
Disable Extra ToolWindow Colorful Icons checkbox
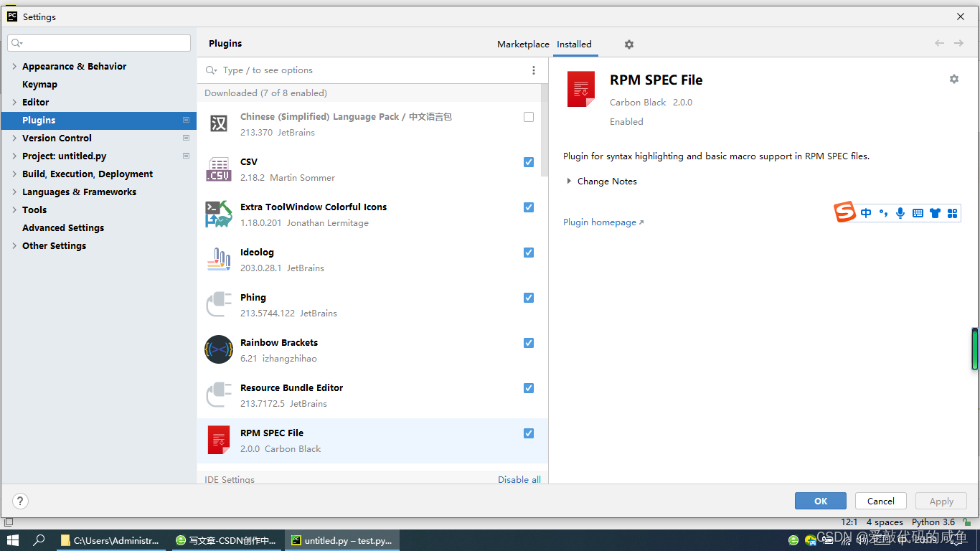pos(529,207)
